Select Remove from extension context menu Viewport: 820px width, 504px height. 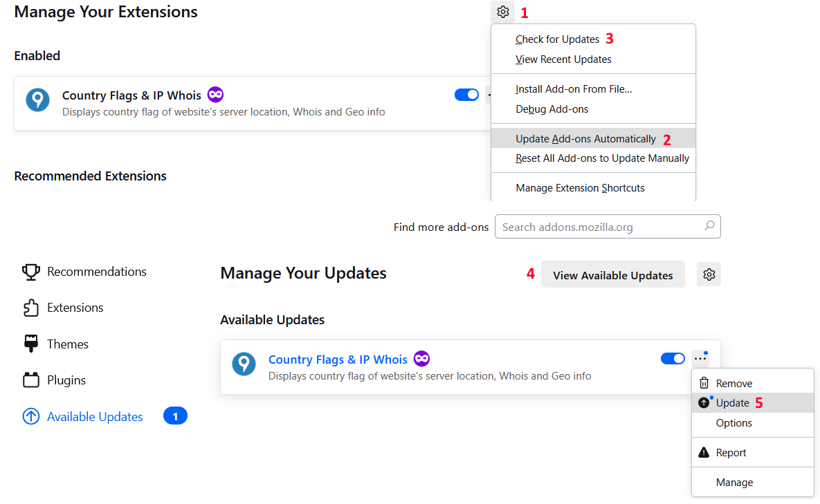click(x=753, y=383)
